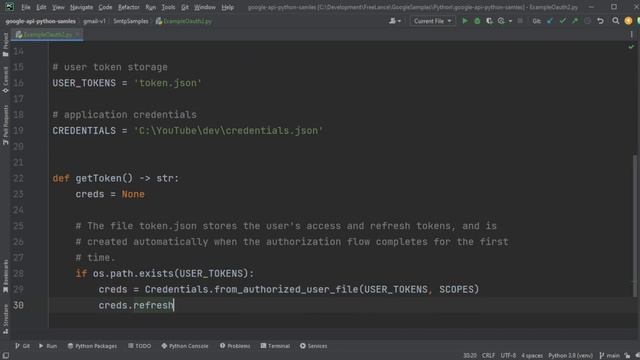Click the green inspection checkmark in editor corner

[x=631, y=47]
